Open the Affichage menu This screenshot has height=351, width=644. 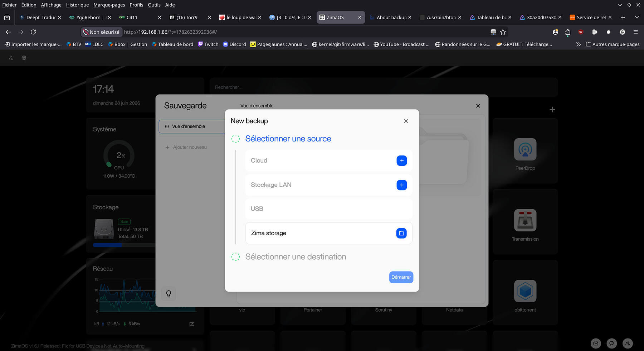point(51,5)
